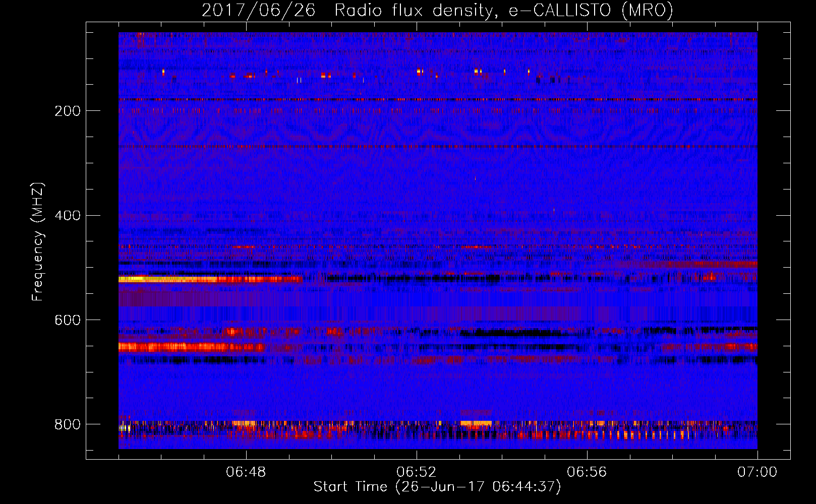The image size is (816, 504).
Task: Click the 'Start Time (26-Jun-17 06:44:37)' axis label
Action: (437, 487)
